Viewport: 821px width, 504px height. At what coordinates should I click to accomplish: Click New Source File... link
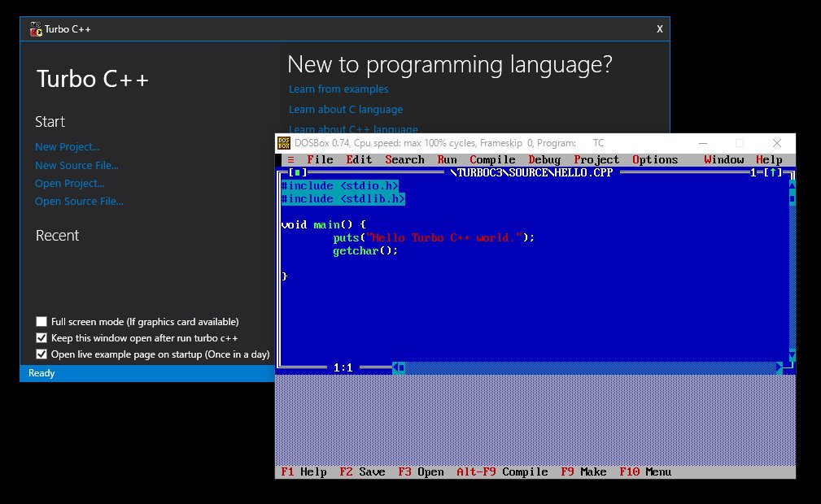[76, 165]
